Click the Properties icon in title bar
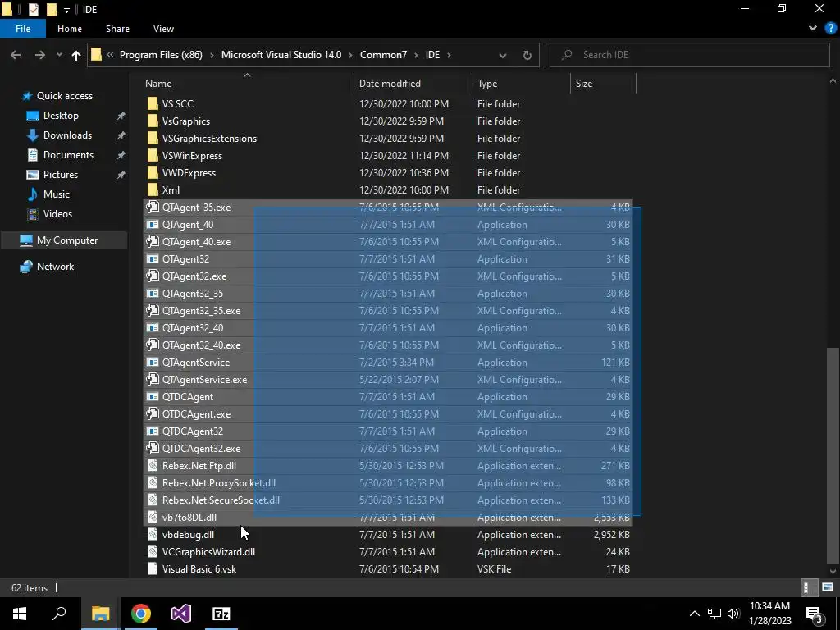Screen dimensions: 840x630 tap(33, 9)
